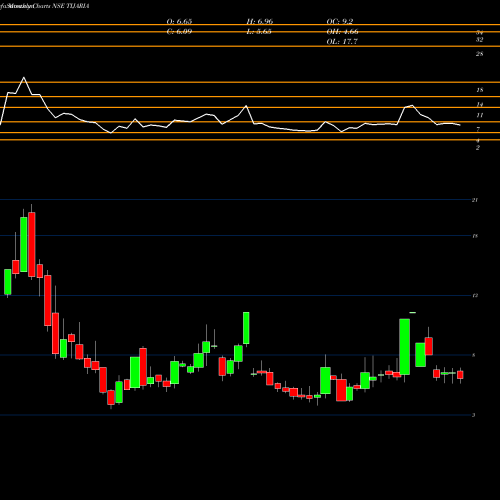Click candlestick price axis label '21'
The image size is (500, 500).
click(475, 200)
